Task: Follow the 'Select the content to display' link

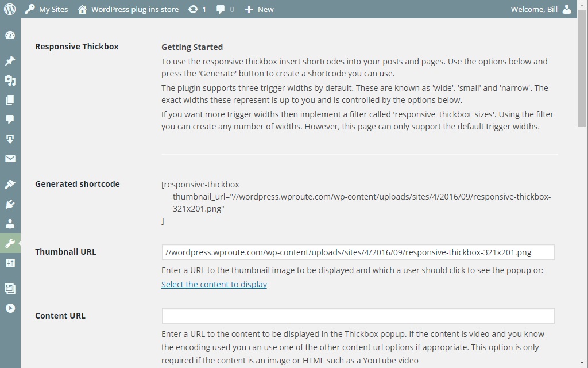Action: coord(214,285)
